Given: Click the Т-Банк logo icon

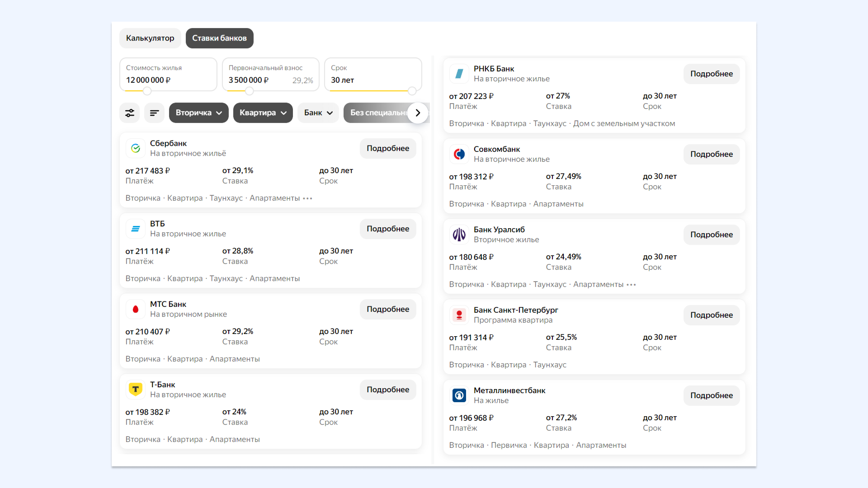Looking at the screenshot, I should tap(135, 389).
